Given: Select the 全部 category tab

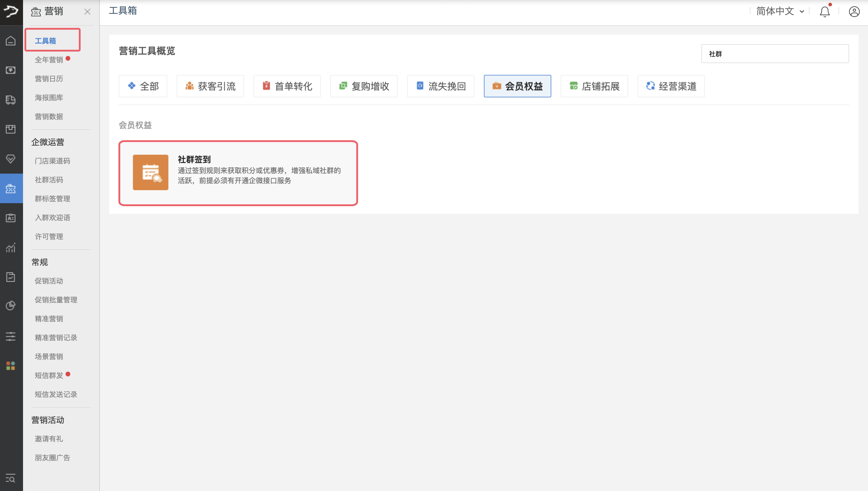Looking at the screenshot, I should point(143,86).
